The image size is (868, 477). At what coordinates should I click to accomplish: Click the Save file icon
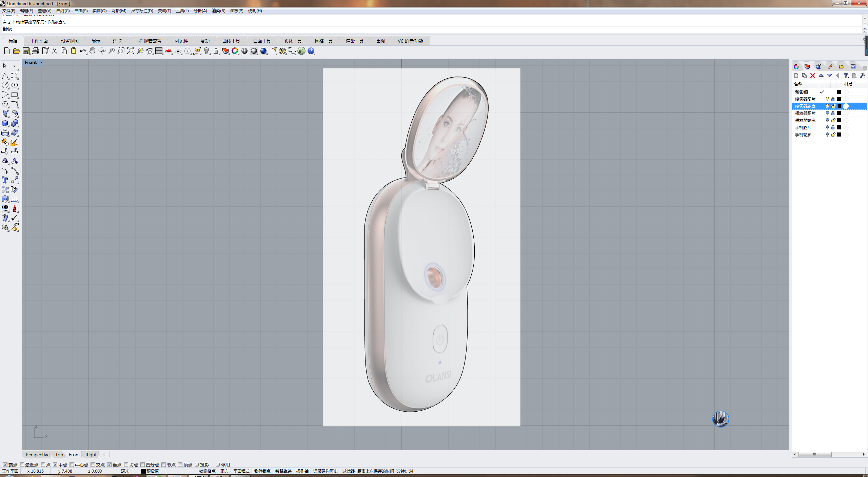point(26,51)
